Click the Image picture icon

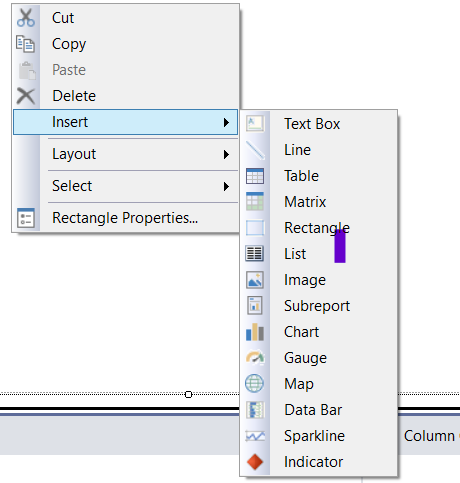point(255,280)
